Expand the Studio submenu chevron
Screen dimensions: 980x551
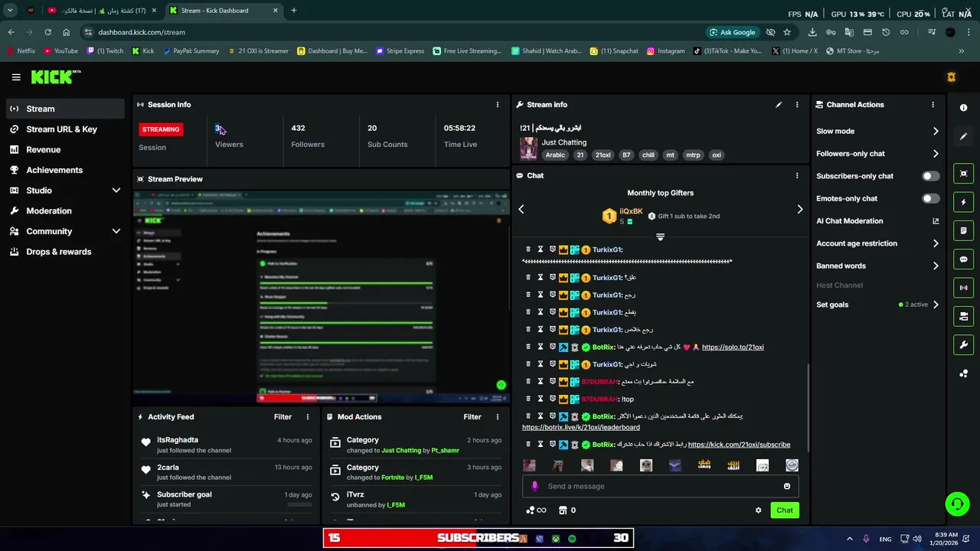click(116, 191)
